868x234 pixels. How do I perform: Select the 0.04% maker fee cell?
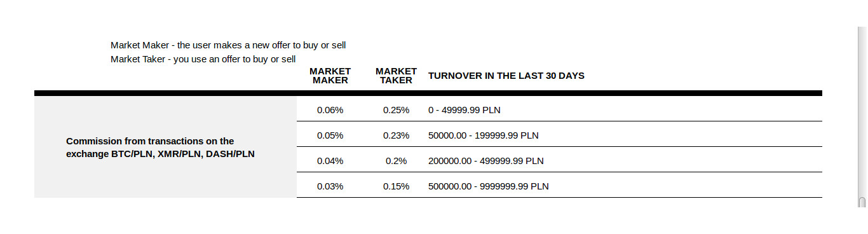click(x=330, y=161)
